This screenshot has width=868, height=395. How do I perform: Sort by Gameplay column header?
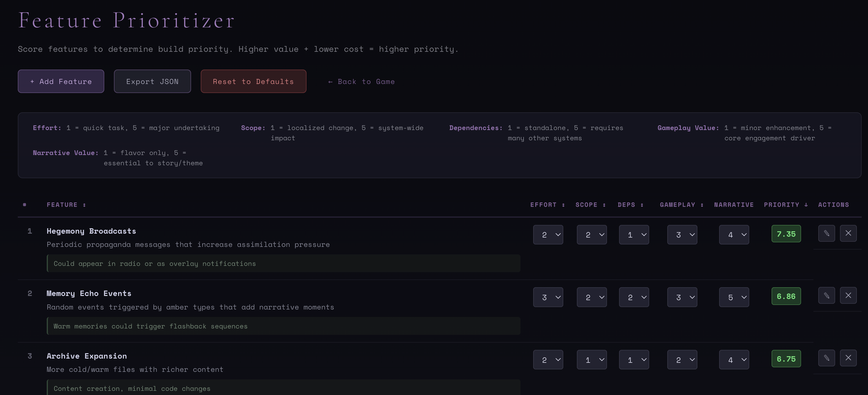tap(681, 205)
